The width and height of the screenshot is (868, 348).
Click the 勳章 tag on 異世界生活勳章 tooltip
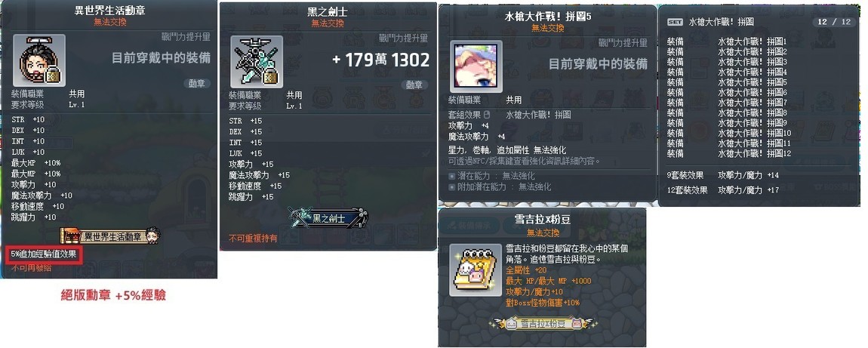pyautogui.click(x=196, y=84)
